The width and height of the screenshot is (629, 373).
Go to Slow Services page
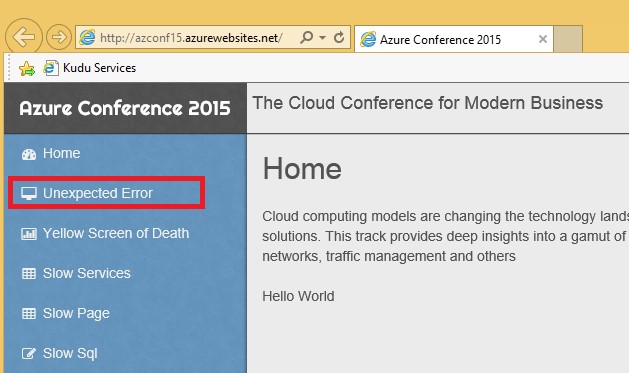87,274
